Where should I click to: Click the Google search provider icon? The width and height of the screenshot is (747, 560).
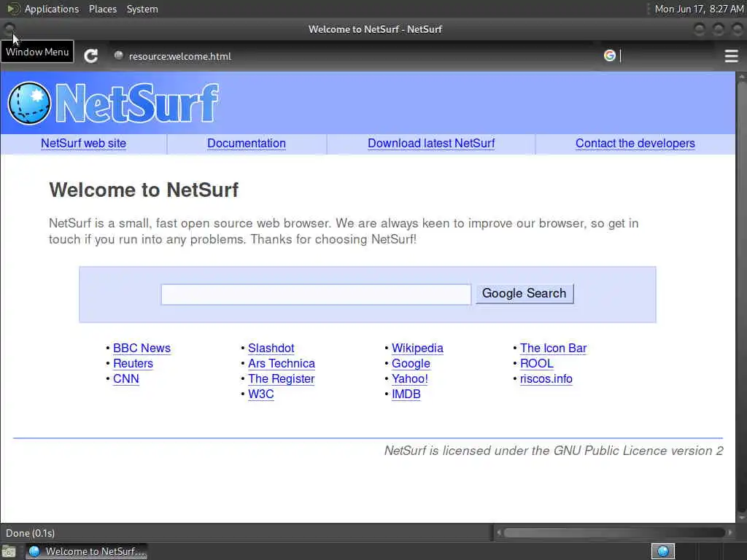click(609, 55)
